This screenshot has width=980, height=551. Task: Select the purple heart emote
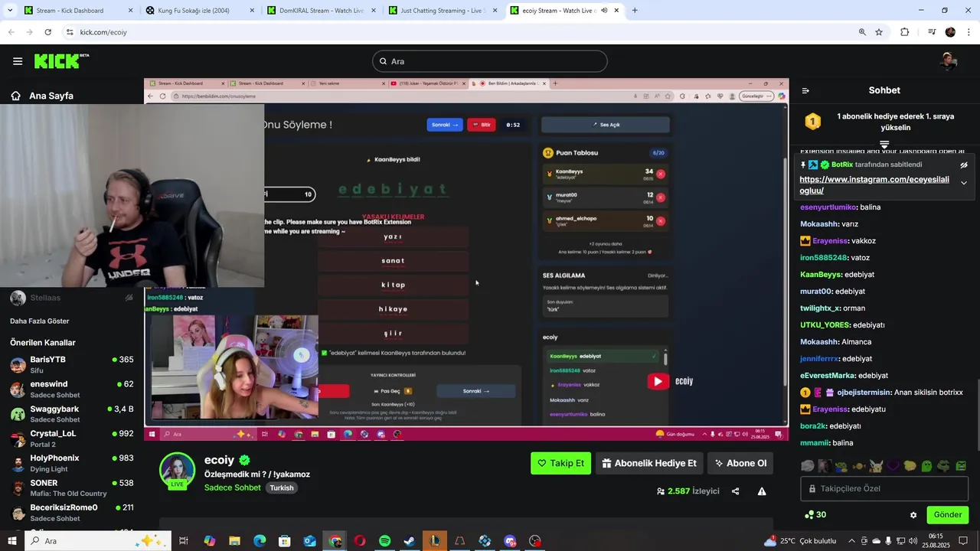893,465
